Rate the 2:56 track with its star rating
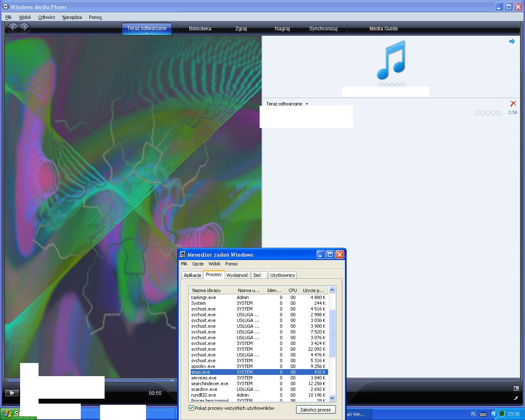 pos(488,112)
